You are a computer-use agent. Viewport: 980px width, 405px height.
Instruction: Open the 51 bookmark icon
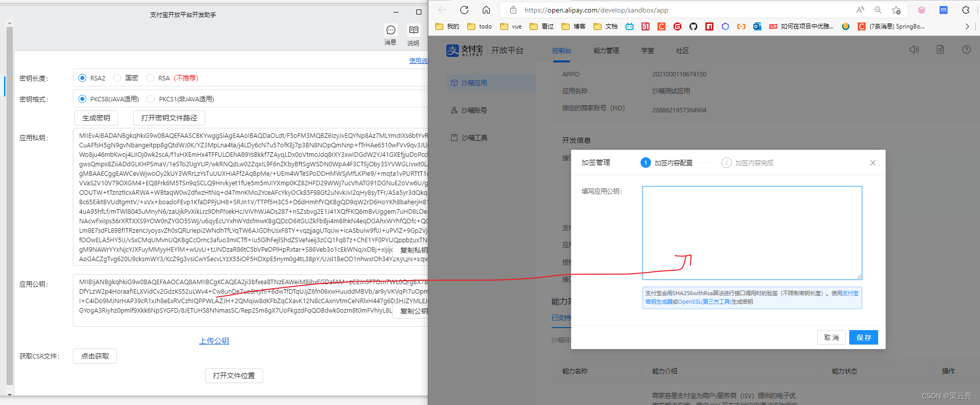pos(646,26)
